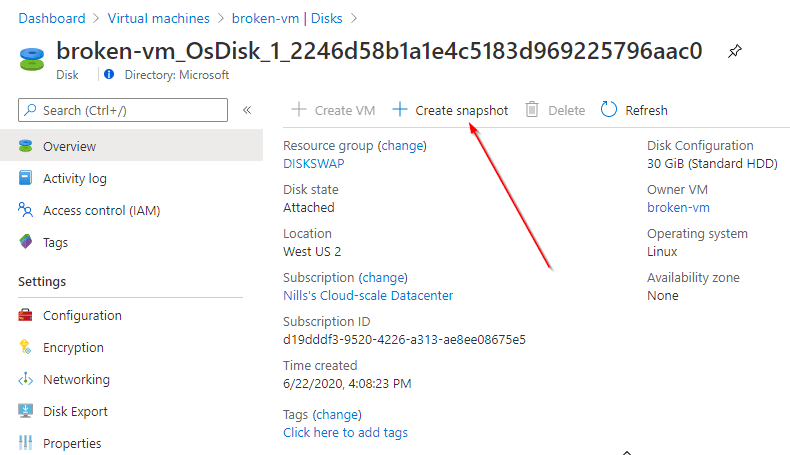Open Nills's Cloud-scale Datacenter subscription

[368, 295]
